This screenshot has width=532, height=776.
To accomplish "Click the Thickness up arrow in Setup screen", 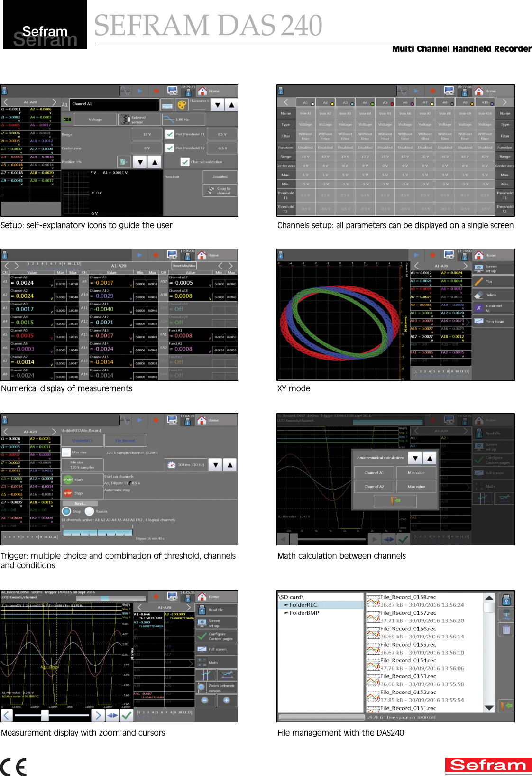I will click(x=231, y=105).
